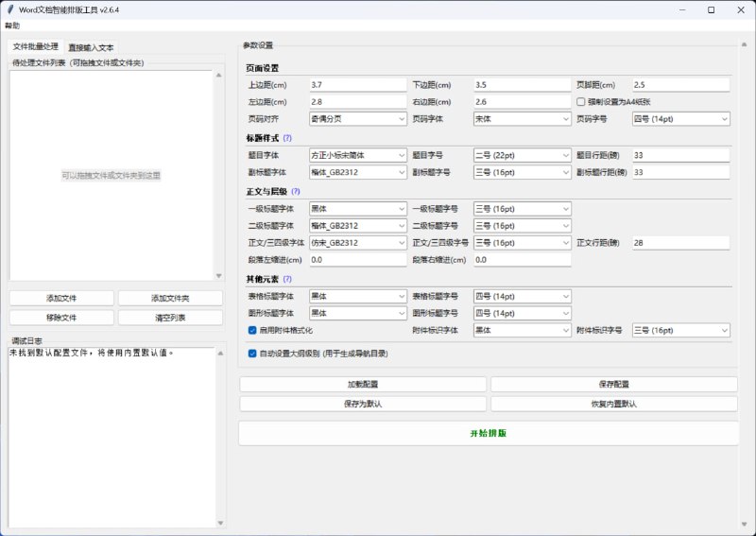
Task: Click the feather app icon in title bar
Action: coord(10,9)
